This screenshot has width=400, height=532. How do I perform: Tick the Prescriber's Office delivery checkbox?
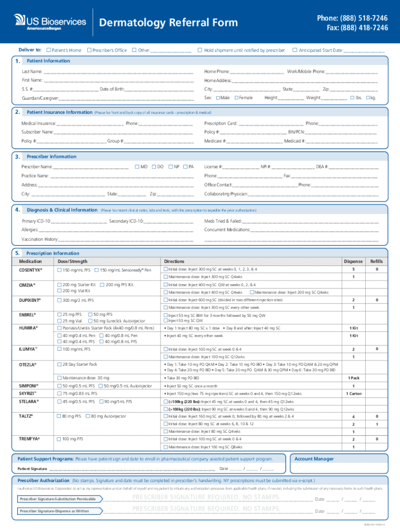coord(88,50)
